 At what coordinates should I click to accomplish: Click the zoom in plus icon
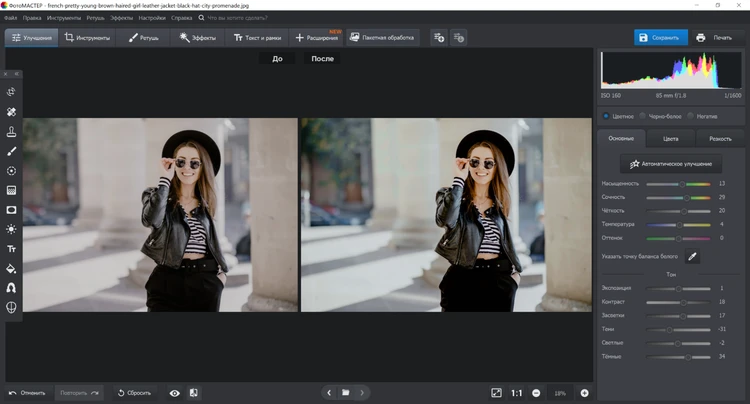(585, 393)
